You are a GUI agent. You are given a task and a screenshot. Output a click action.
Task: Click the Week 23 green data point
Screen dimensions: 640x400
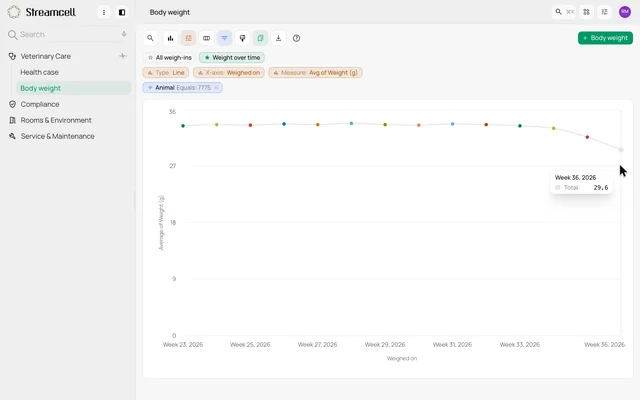[183, 126]
